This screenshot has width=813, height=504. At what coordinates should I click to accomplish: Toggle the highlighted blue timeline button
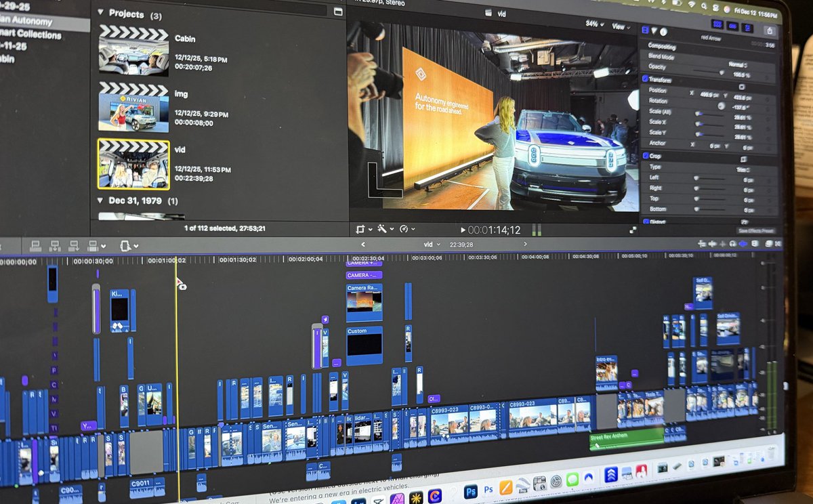[x=743, y=244]
